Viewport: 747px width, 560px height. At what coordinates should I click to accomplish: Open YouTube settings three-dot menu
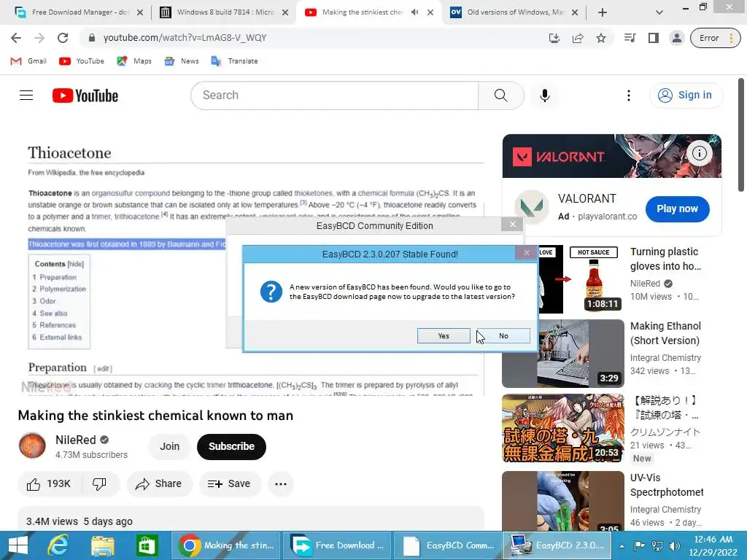click(x=629, y=96)
